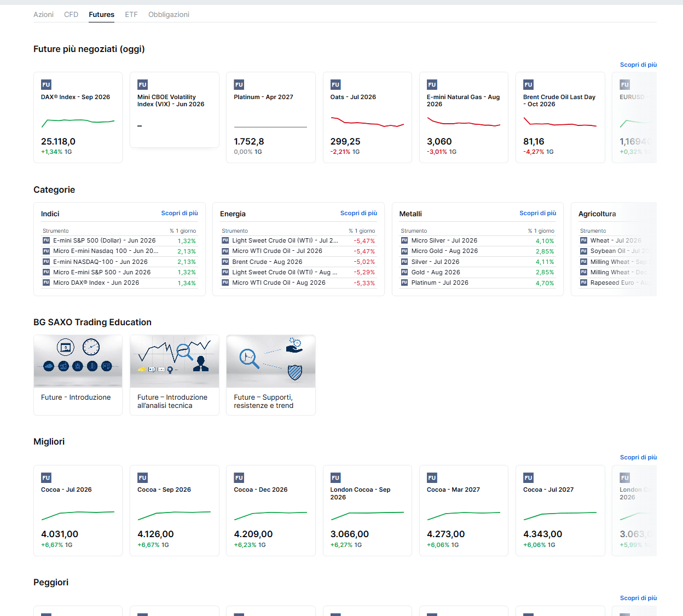
Task: Open Cocoa - Mar 2027 card
Action: pos(464,510)
